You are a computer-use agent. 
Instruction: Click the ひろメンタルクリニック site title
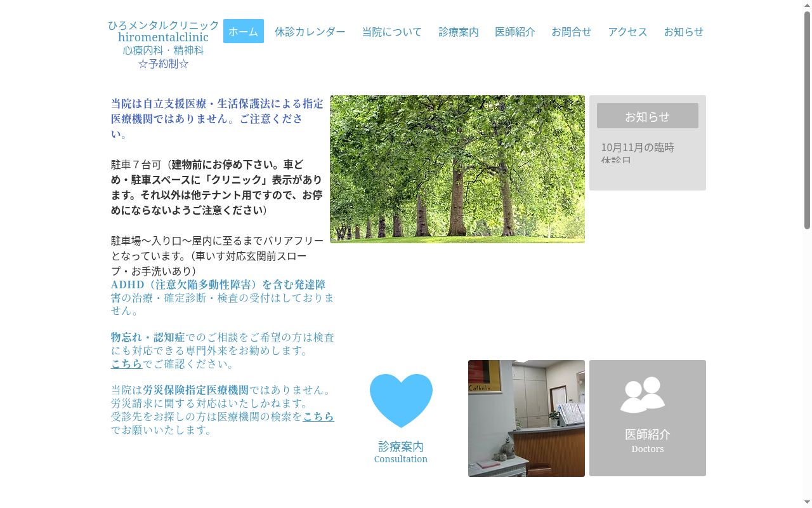[x=164, y=25]
